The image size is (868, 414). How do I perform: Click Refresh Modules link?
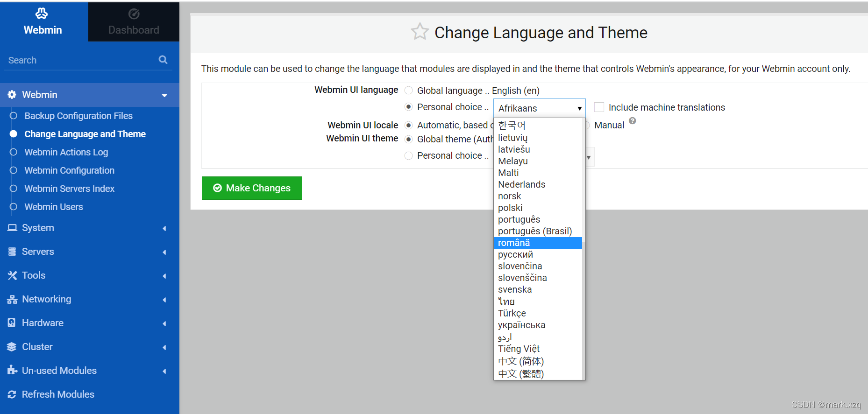(58, 394)
